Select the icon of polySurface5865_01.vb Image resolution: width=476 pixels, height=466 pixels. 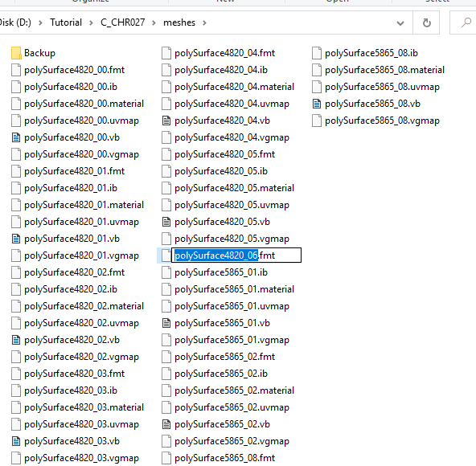[166, 323]
